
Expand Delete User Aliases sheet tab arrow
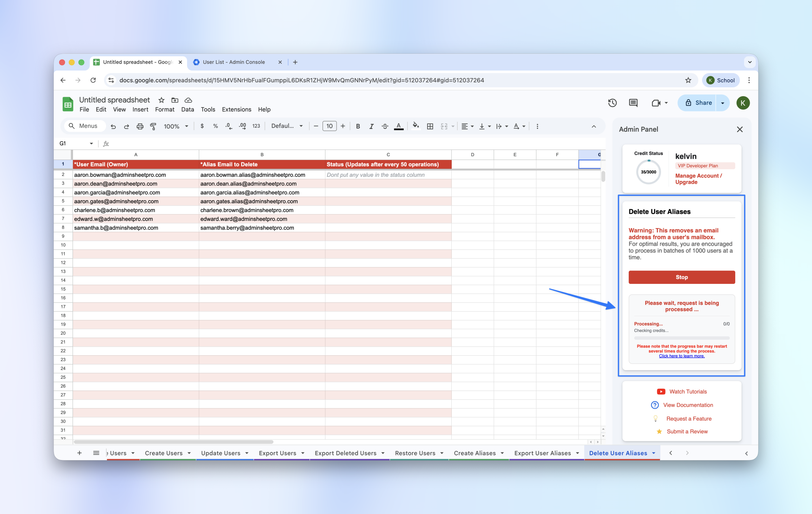pyautogui.click(x=654, y=453)
